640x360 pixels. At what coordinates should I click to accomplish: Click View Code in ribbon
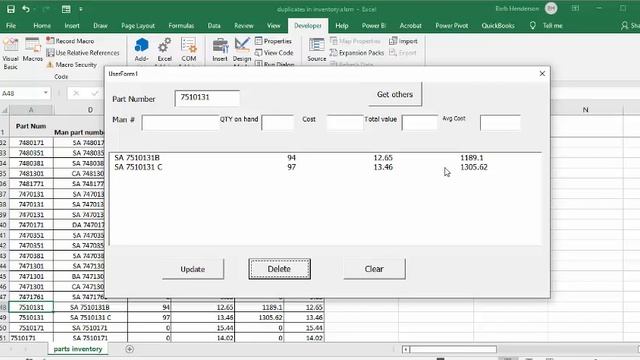pyautogui.click(x=274, y=53)
